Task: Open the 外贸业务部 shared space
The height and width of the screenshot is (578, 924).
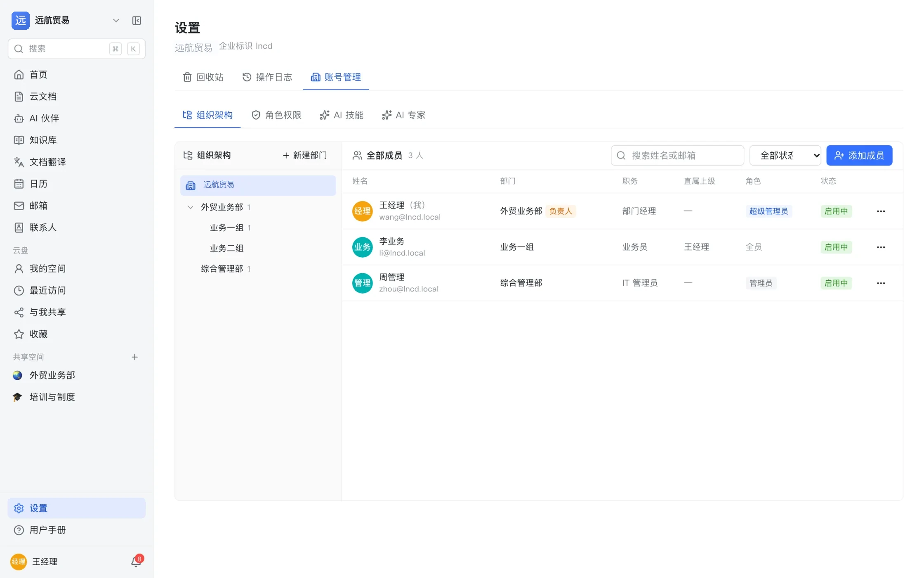Action: point(77,375)
